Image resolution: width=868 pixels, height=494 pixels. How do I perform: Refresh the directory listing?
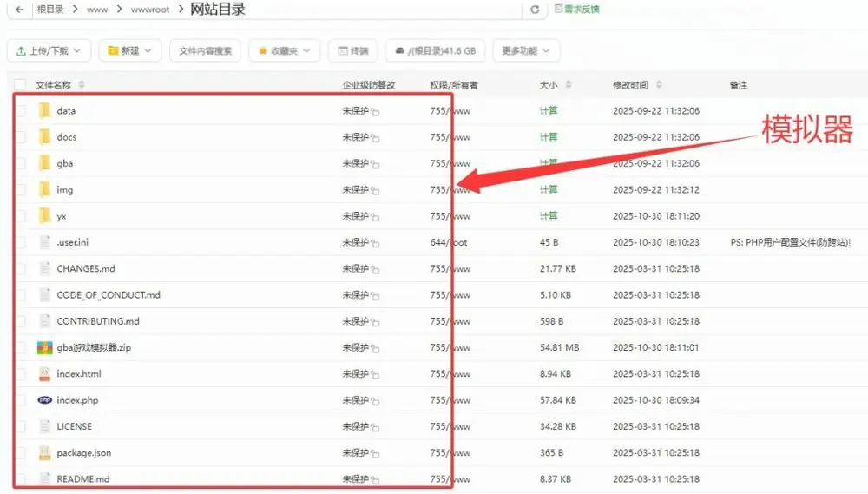tap(535, 10)
